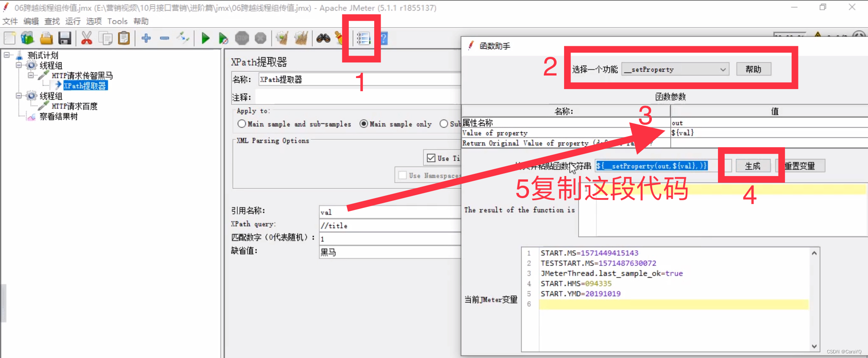Select the Main sample only radio button
This screenshot has height=358, width=868.
[x=364, y=123]
